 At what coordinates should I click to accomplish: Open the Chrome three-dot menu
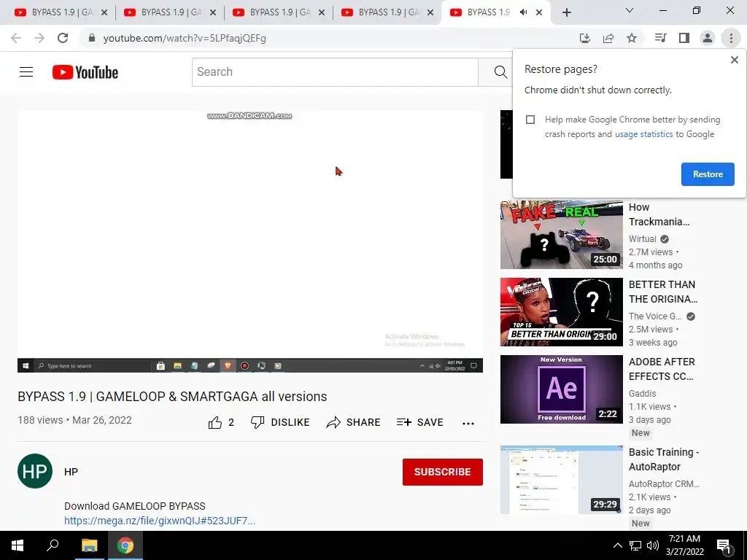click(x=731, y=38)
